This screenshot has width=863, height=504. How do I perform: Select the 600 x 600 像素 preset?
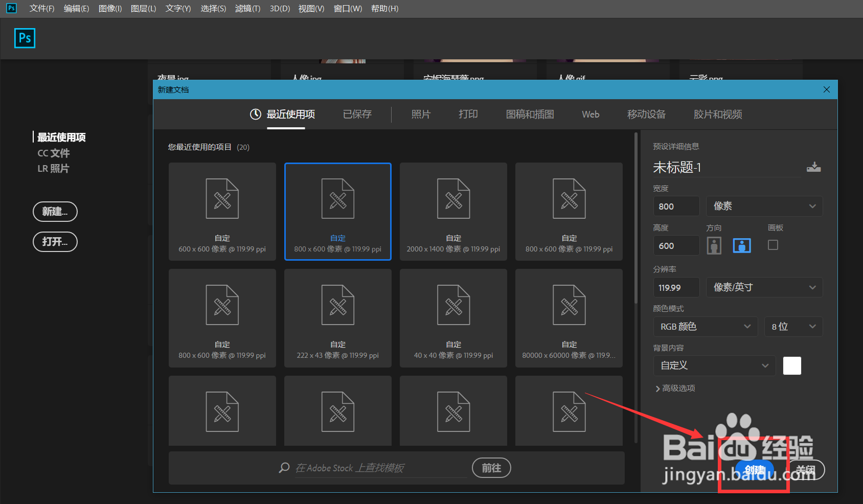click(222, 211)
